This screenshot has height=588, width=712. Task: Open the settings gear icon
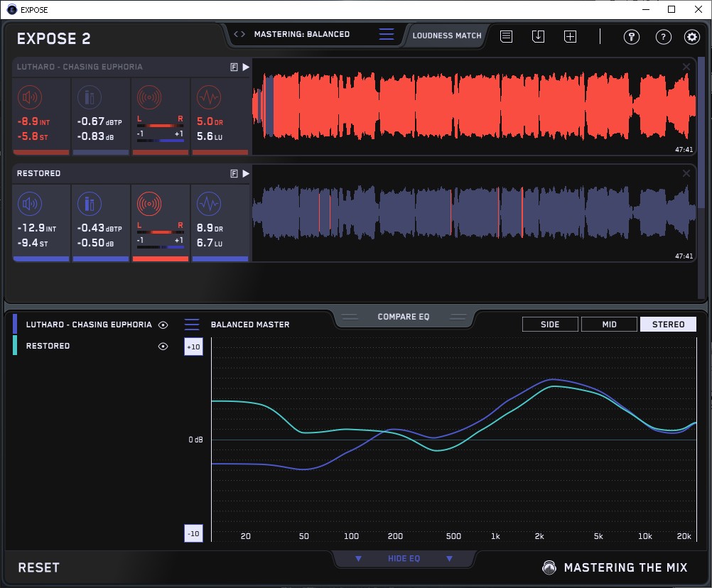point(691,37)
